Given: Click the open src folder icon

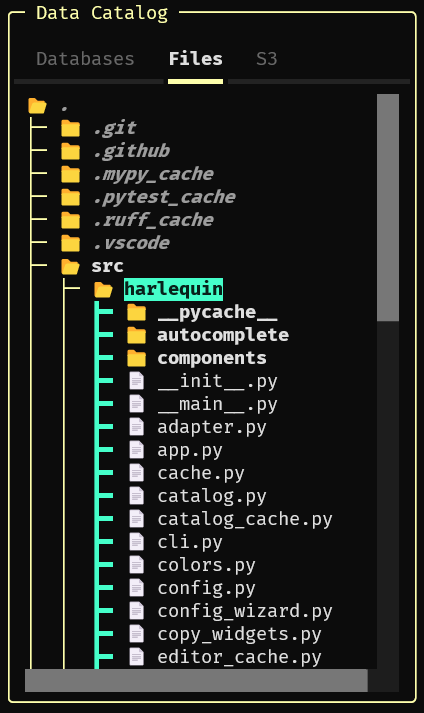Looking at the screenshot, I should (x=71, y=266).
